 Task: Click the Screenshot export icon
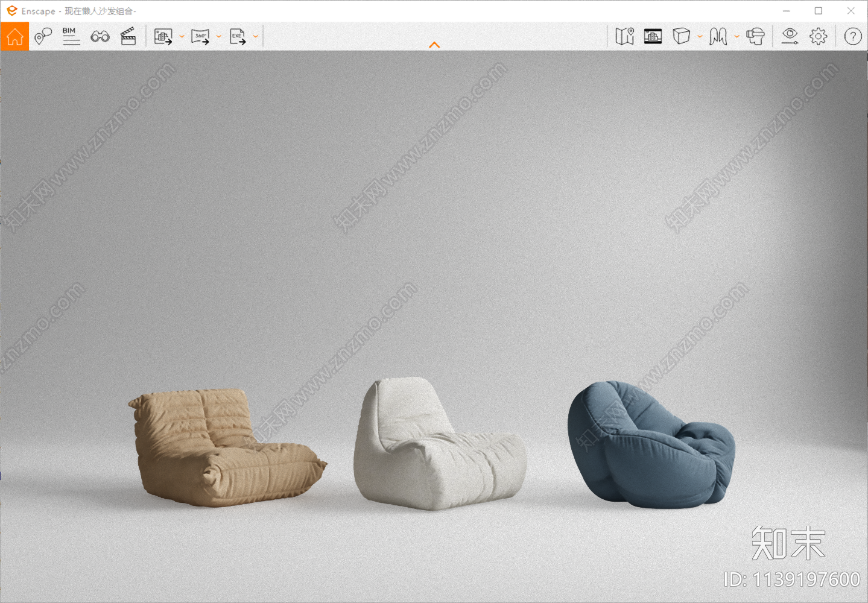[163, 37]
